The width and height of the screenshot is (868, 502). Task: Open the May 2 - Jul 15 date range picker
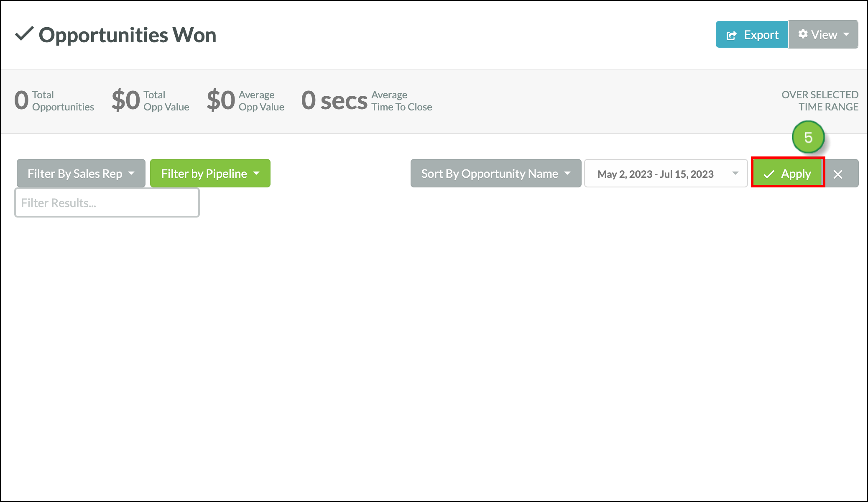pyautogui.click(x=666, y=173)
